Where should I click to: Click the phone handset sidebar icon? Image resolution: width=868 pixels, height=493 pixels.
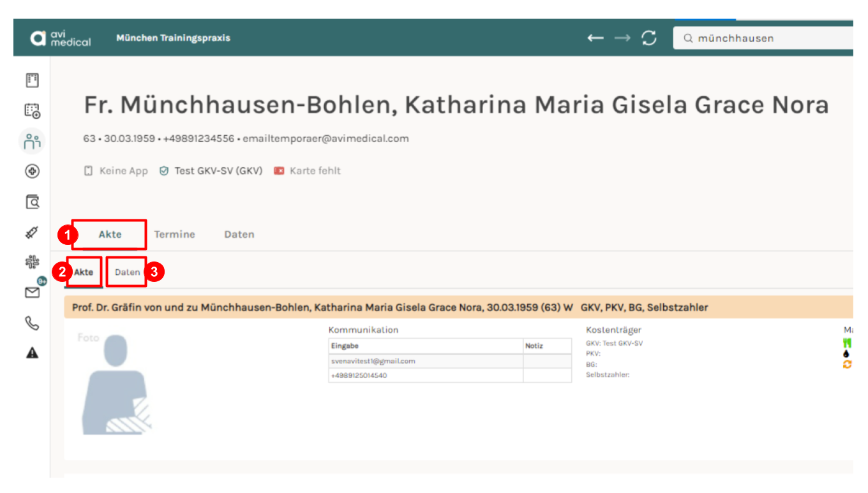(x=32, y=323)
